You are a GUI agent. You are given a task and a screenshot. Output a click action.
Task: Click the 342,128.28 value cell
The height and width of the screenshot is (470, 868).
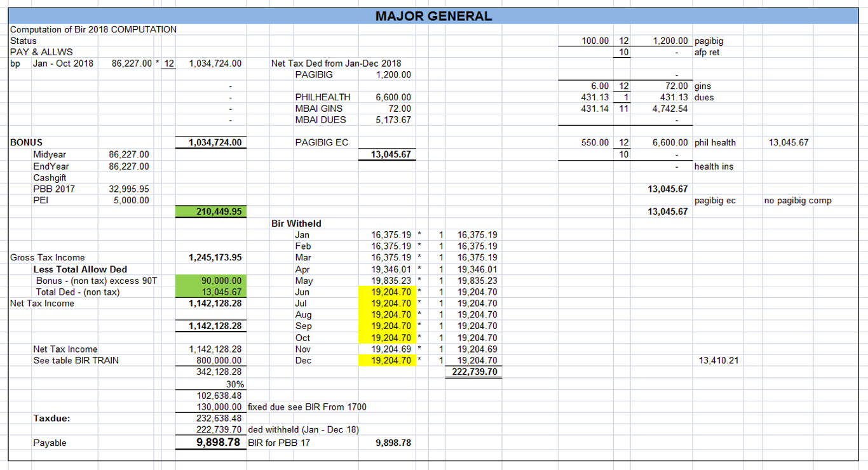pos(219,372)
